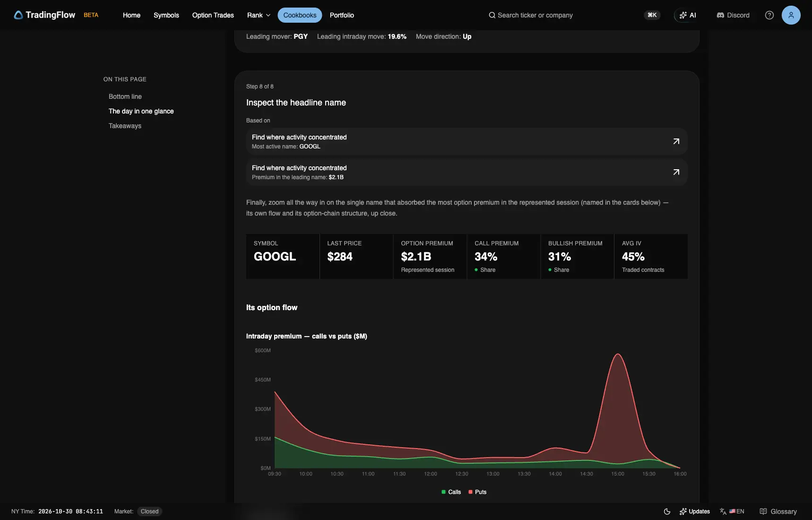This screenshot has height=520, width=812.
Task: Click Leading mover PGY text
Action: [x=277, y=36]
